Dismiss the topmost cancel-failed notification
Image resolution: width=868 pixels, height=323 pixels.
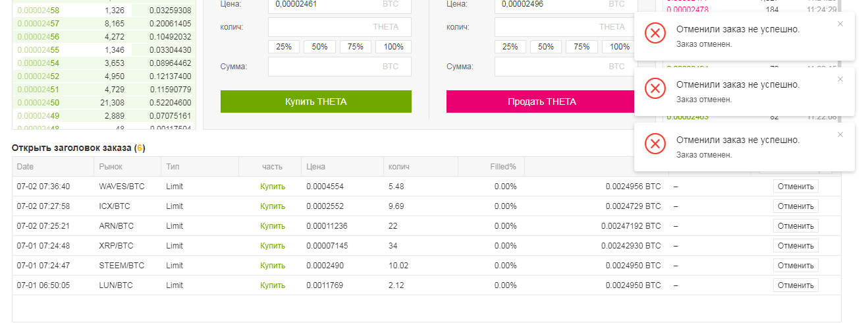(x=840, y=24)
